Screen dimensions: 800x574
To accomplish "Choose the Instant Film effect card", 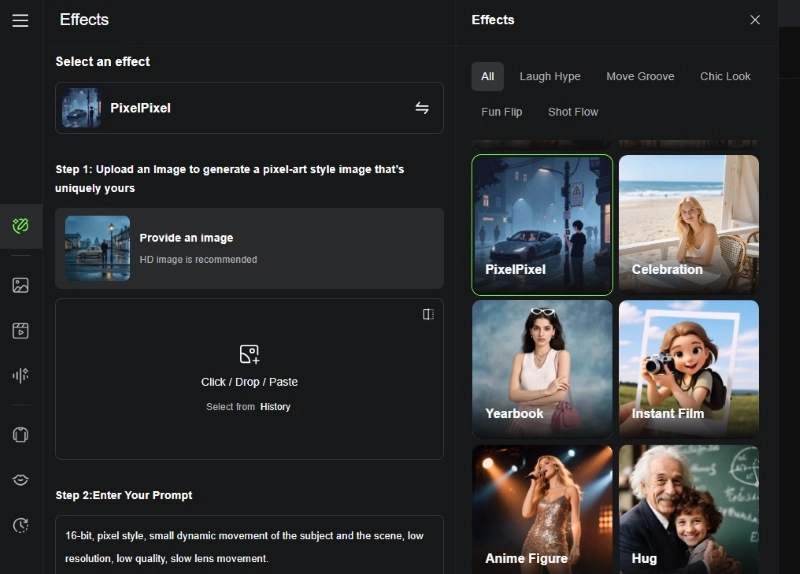I will (689, 369).
